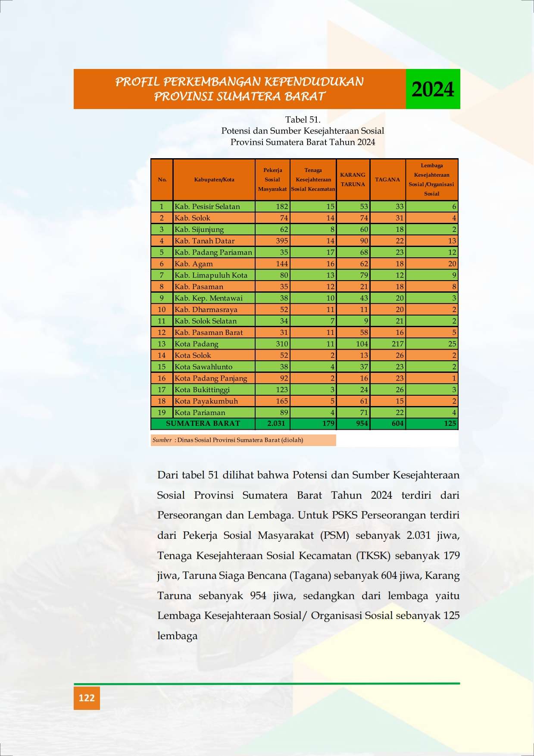Click the Kab. Kep. Mentawai cell

pyautogui.click(x=209, y=298)
